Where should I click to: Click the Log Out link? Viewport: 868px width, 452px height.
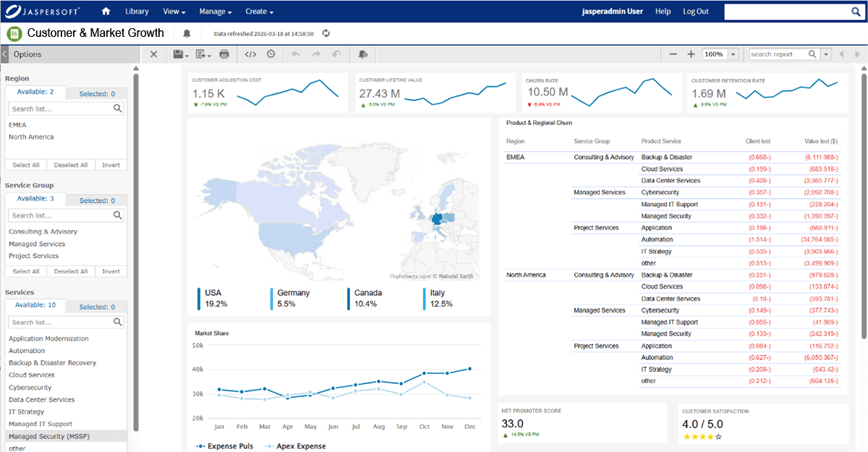tap(695, 11)
